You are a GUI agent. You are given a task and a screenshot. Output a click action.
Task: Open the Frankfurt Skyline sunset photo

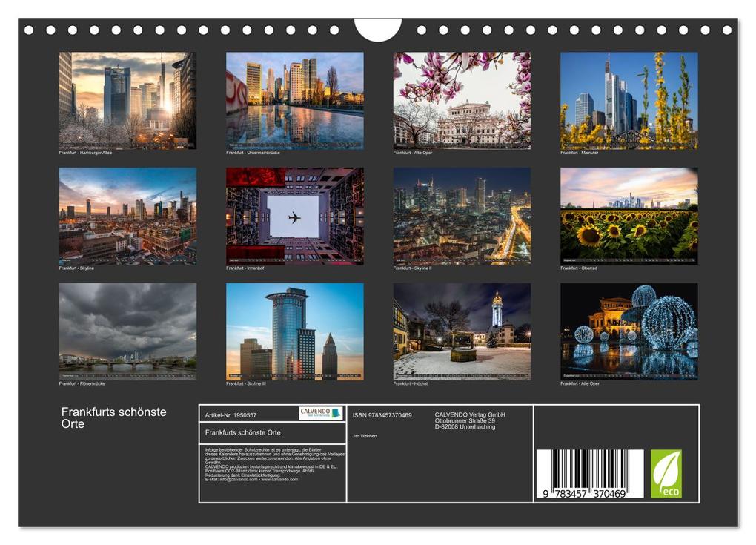(x=127, y=216)
